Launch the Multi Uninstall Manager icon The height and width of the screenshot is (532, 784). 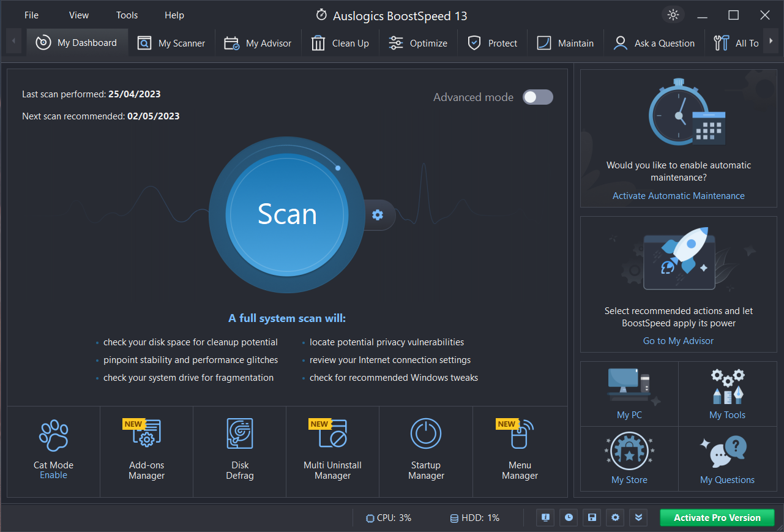pos(333,433)
